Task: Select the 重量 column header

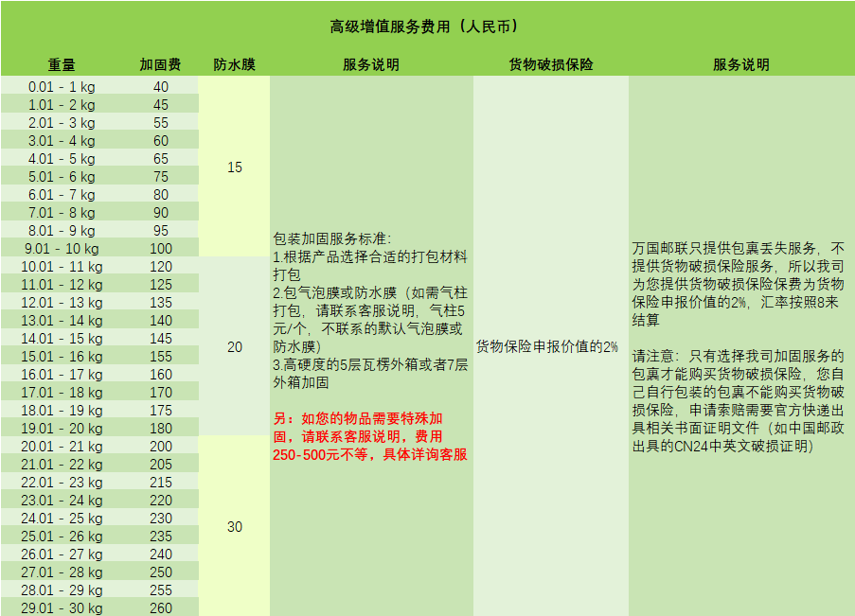Action: 62,65
